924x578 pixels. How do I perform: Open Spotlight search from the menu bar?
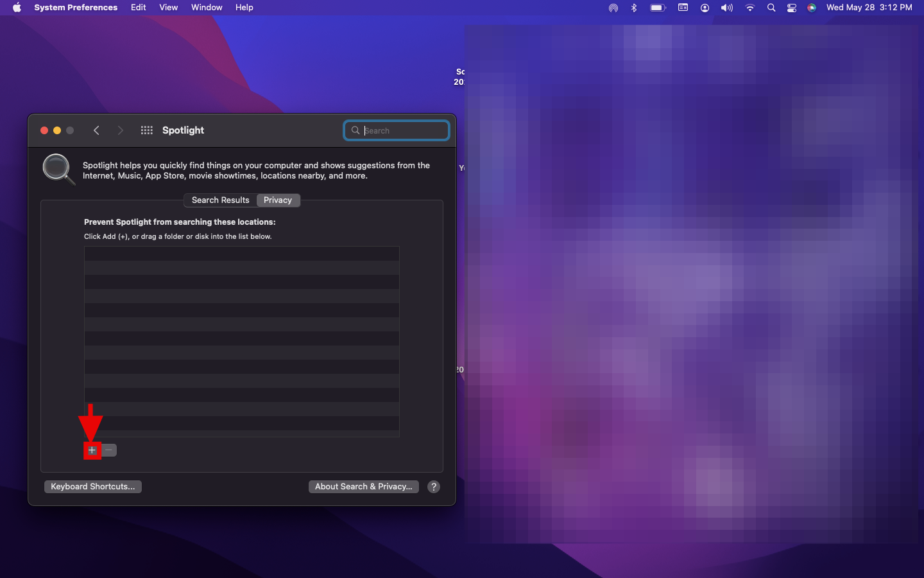pyautogui.click(x=771, y=8)
